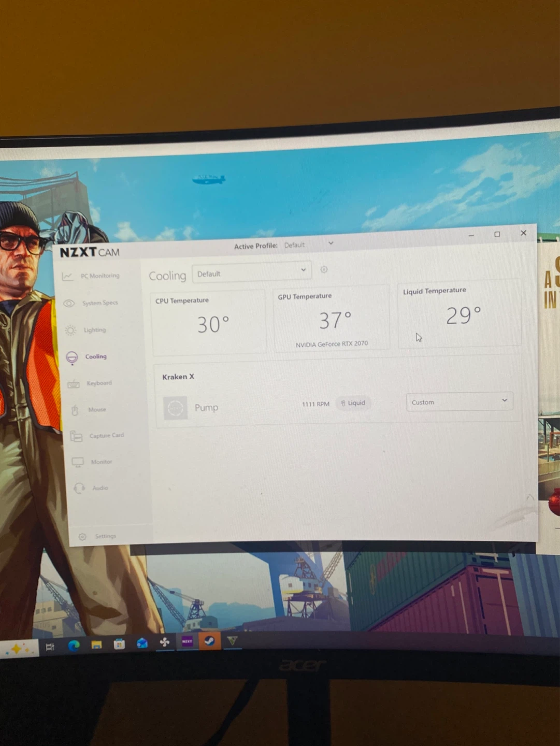Open Microsoft Store from the taskbar
Viewport: 560px width, 746px height.
point(119,644)
